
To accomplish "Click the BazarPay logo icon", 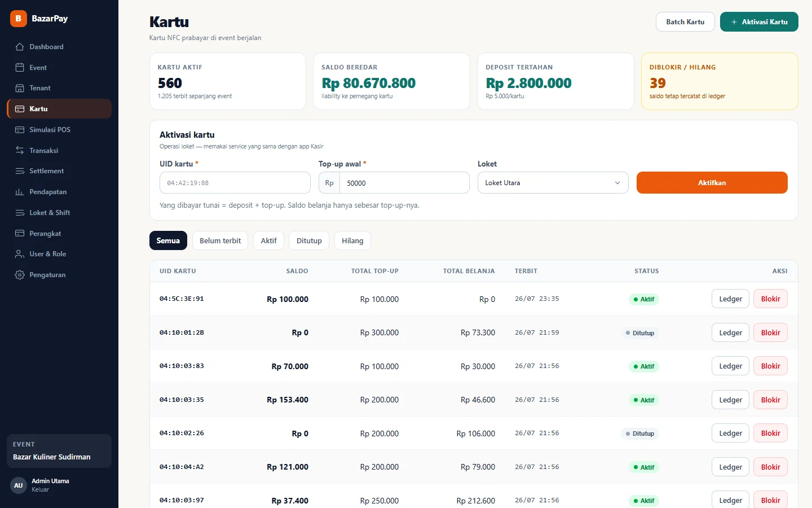I will [x=19, y=19].
